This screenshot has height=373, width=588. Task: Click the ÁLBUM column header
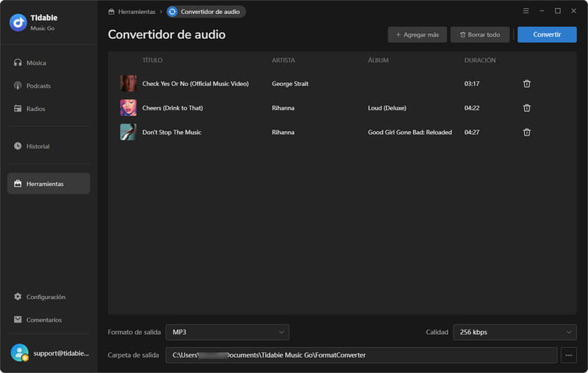(378, 60)
